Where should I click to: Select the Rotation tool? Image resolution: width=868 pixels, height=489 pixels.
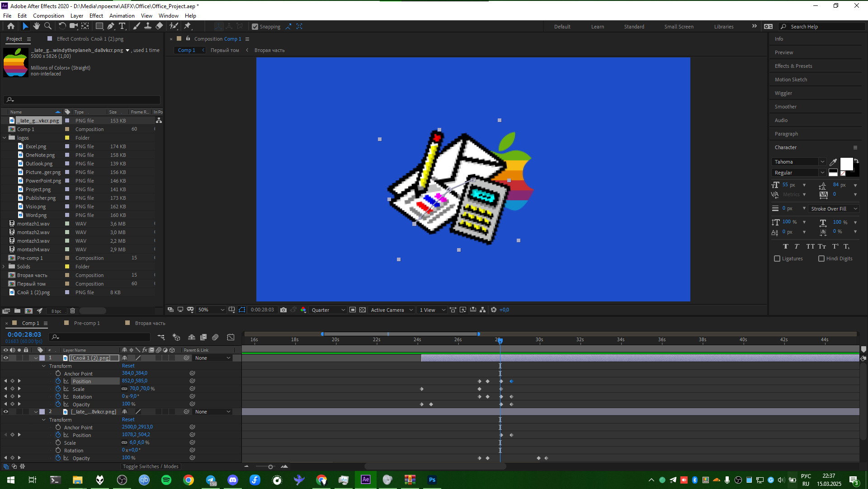coord(62,26)
